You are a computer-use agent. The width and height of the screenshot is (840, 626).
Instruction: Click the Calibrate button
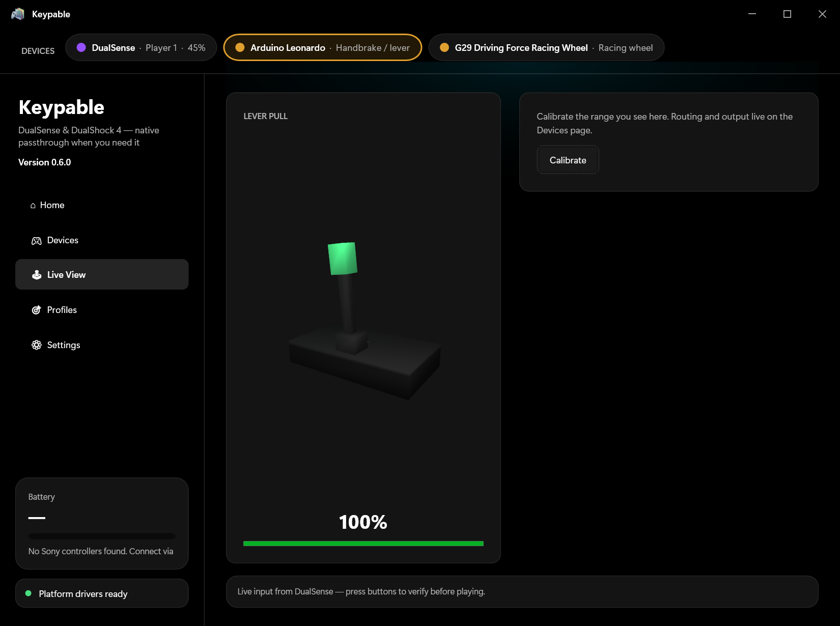[568, 160]
